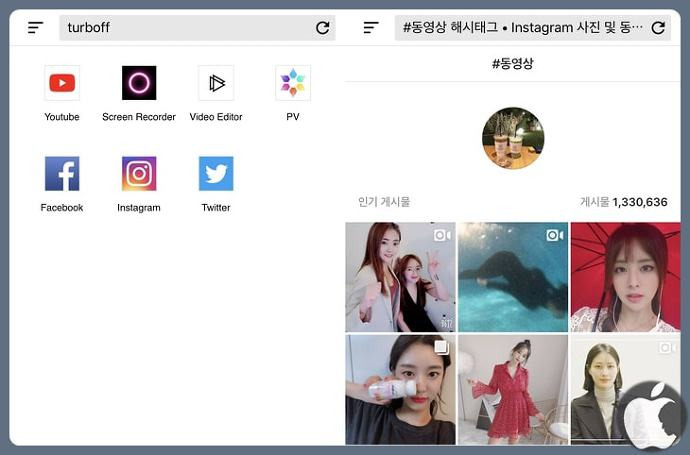This screenshot has height=455, width=690.
Task: Open the hashtag round profile picture
Action: coord(513,138)
